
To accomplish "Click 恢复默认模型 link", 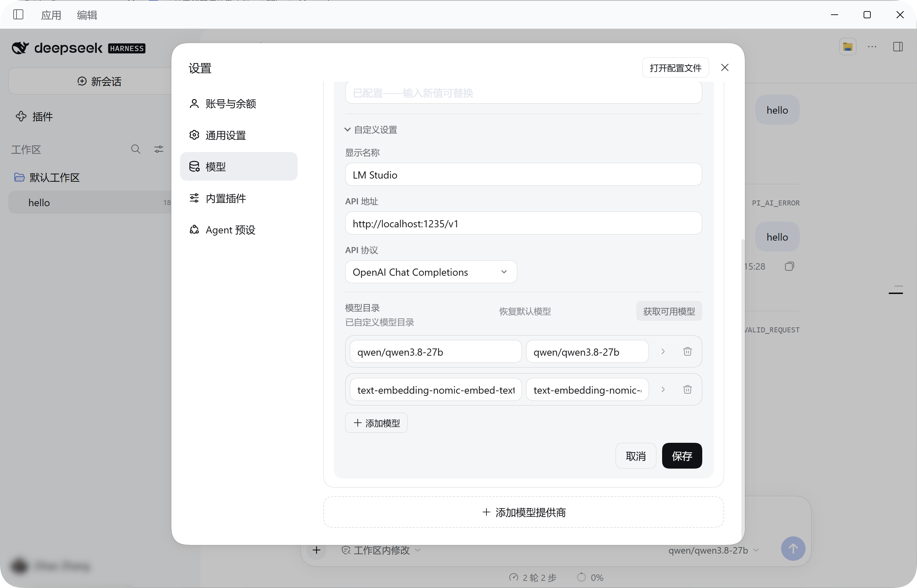I will tap(524, 311).
